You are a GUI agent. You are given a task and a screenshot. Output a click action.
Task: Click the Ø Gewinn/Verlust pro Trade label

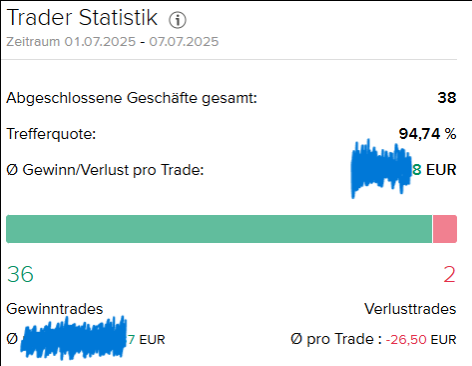coord(105,170)
